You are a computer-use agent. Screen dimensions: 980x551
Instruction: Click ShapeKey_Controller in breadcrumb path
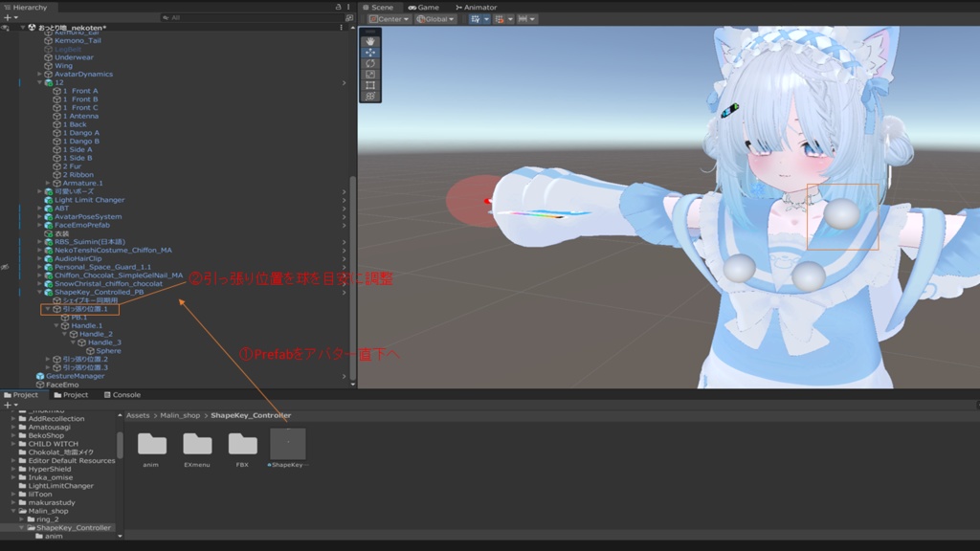tap(251, 415)
